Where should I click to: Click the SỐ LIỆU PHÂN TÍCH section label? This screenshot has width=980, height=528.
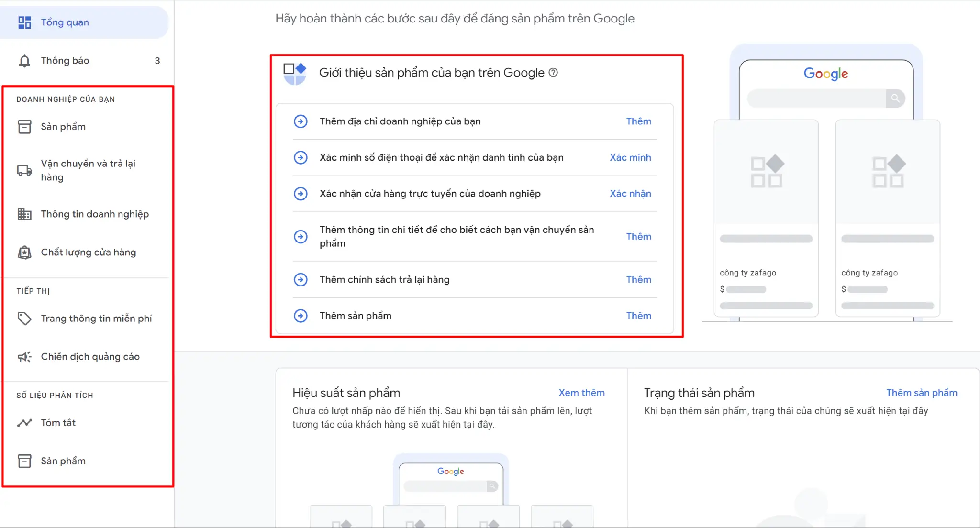point(55,395)
